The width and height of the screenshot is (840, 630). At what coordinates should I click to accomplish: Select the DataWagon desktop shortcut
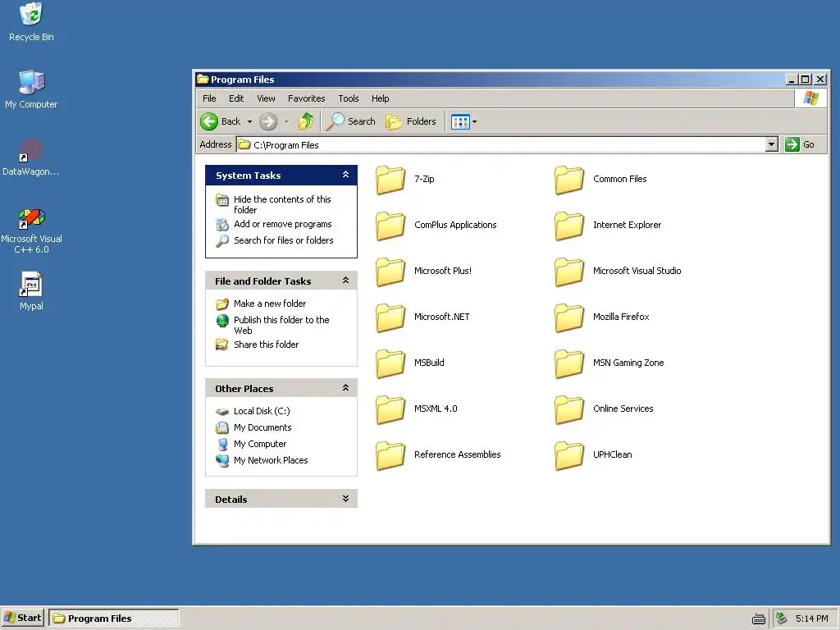click(31, 149)
